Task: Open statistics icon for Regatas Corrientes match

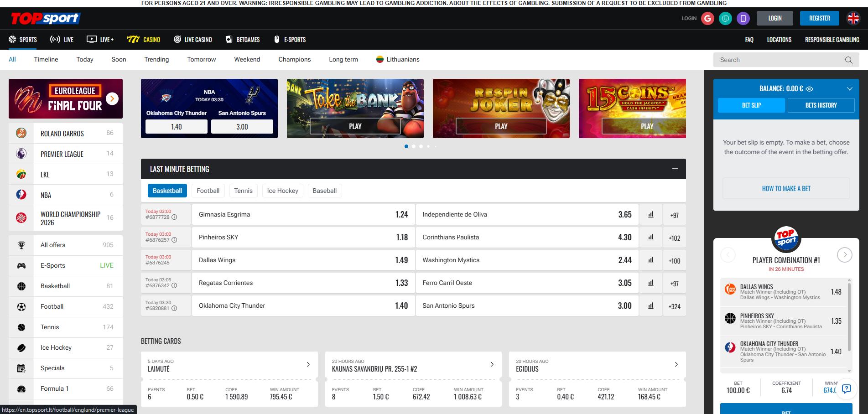Action: click(x=651, y=283)
